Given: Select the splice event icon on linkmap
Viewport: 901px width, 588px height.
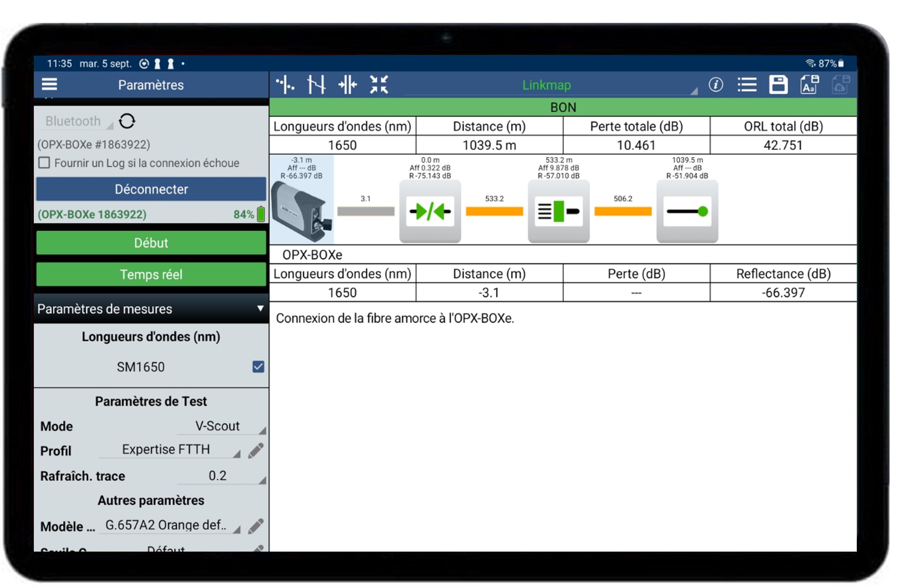Looking at the screenshot, I should point(430,212).
